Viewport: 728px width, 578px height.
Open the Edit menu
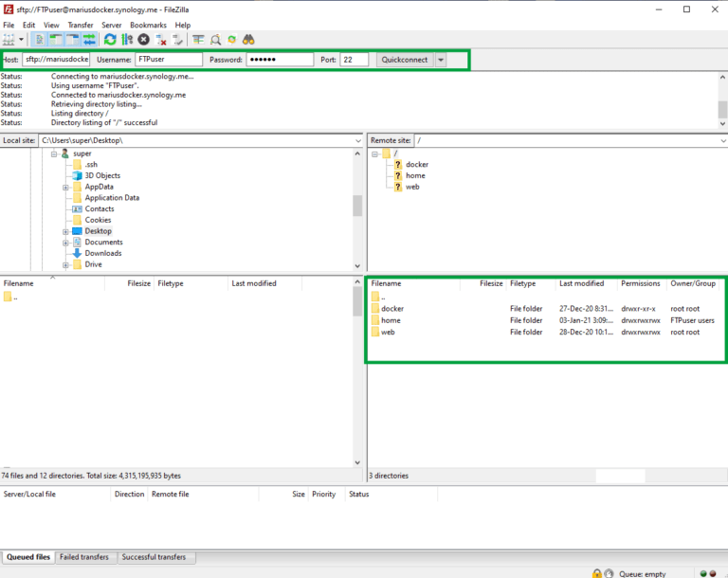(x=28, y=25)
